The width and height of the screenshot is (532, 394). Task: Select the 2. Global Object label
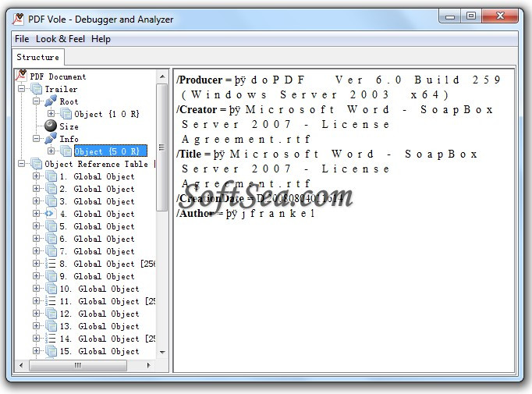tap(97, 189)
